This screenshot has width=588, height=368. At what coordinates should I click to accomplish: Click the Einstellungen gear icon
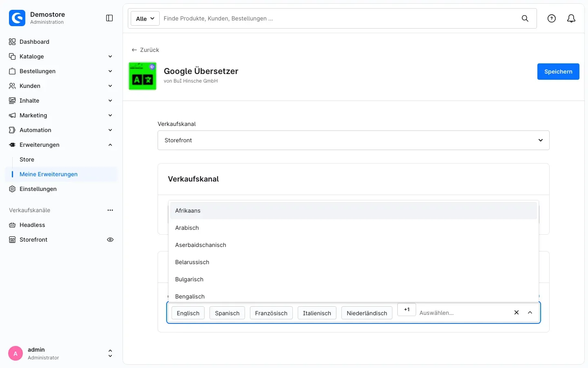pos(12,189)
